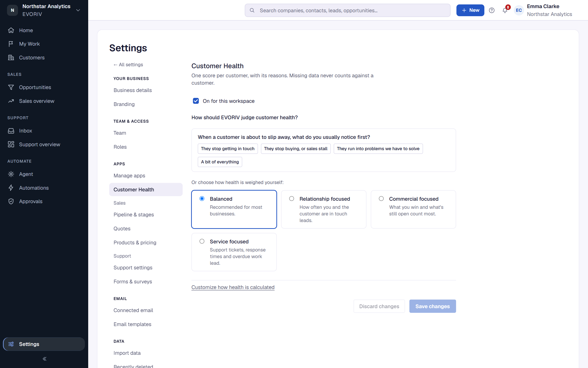Click the Support overview grid icon

[11, 145]
